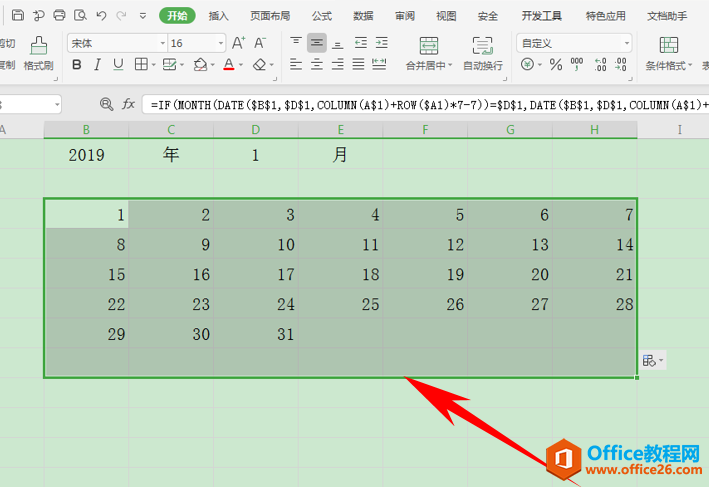Click the currency format icon
The width and height of the screenshot is (709, 487).
tap(527, 64)
